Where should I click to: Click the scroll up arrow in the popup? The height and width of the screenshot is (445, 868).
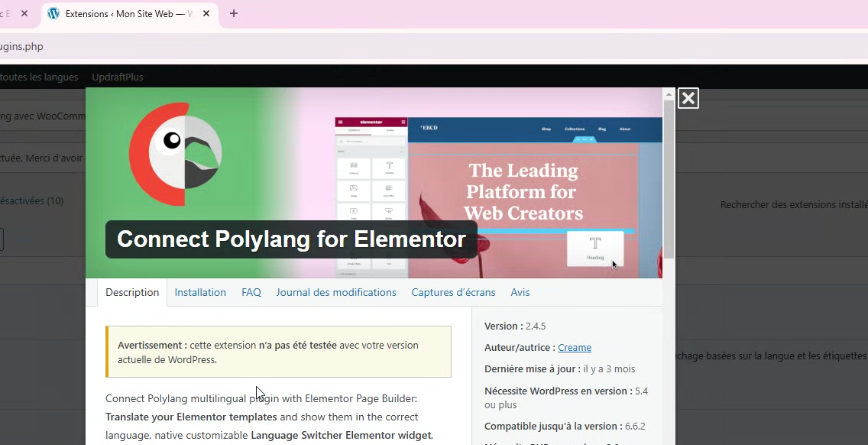669,93
